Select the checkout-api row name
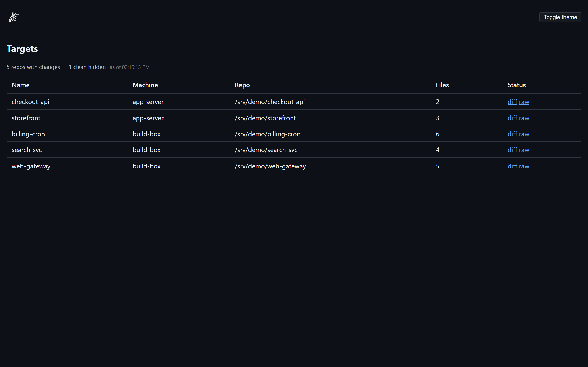 pos(30,102)
